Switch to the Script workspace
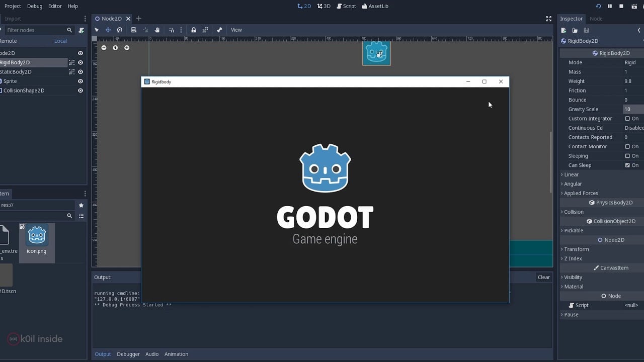 346,6
